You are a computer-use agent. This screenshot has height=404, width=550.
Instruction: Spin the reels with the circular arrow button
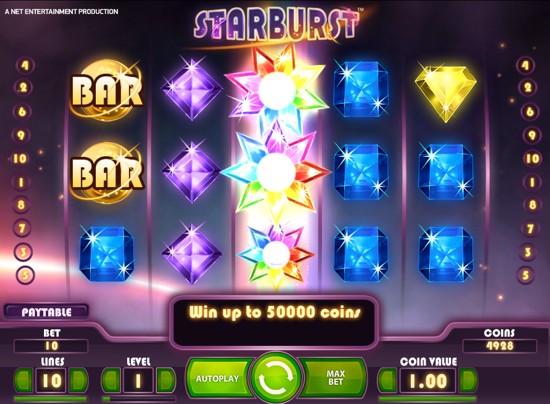(275, 378)
